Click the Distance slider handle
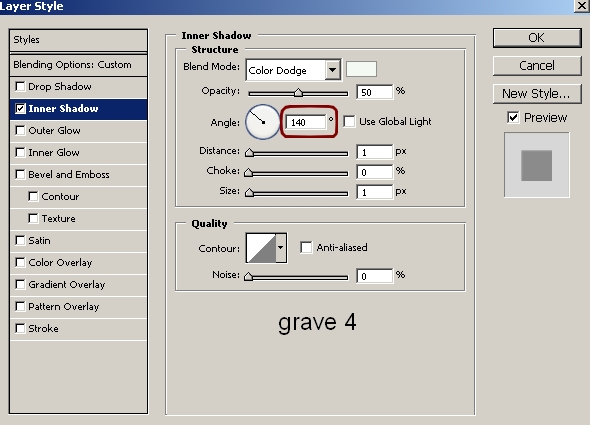 (249, 152)
